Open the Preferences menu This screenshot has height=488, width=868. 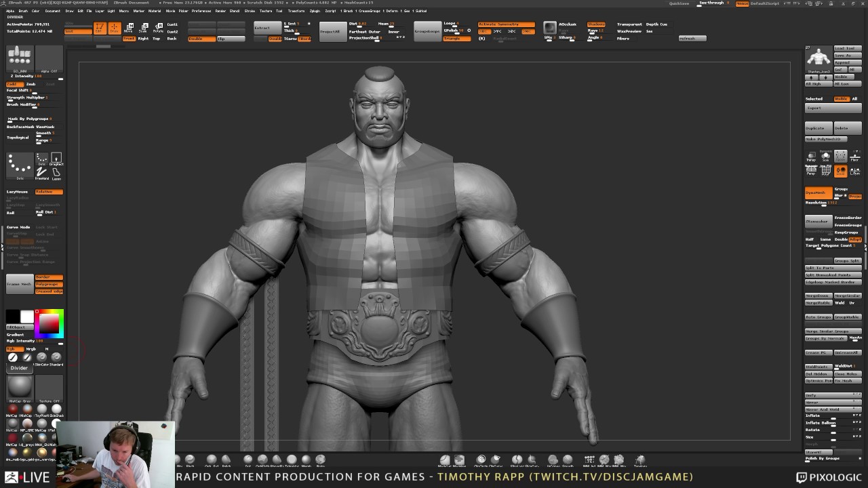tap(201, 11)
